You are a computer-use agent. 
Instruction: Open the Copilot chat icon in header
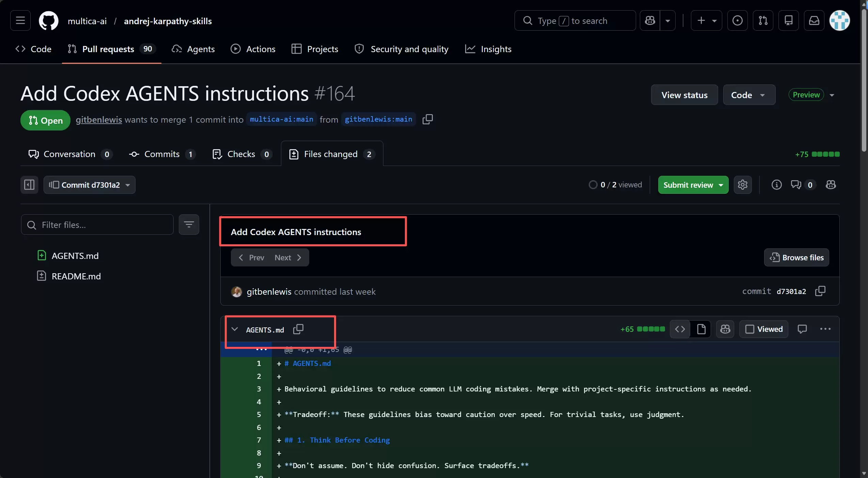pos(650,21)
